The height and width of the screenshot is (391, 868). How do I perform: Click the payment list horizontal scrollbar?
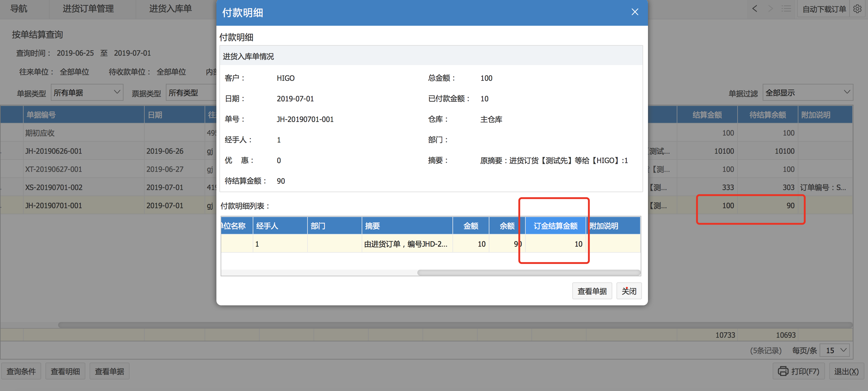(x=528, y=273)
